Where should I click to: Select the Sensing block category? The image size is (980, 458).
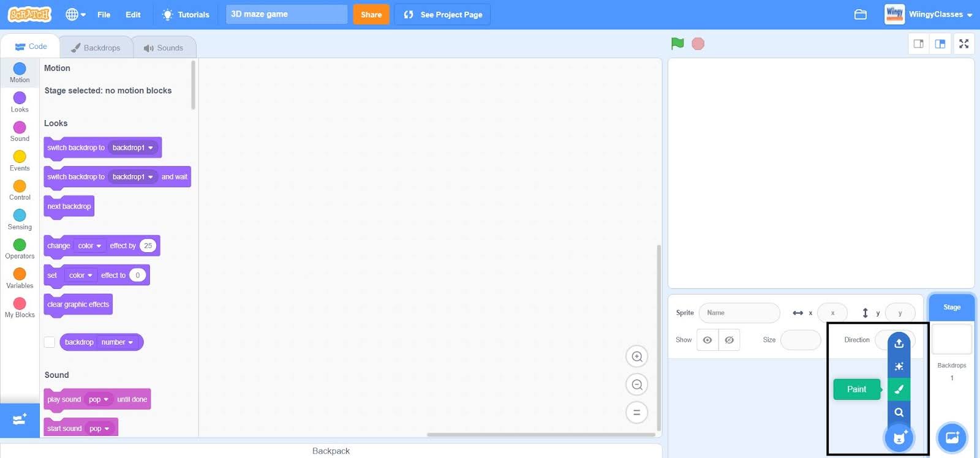point(20,220)
